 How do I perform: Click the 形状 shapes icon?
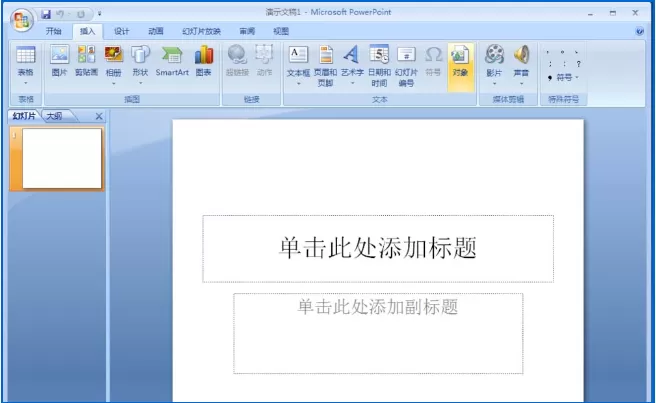(140, 55)
